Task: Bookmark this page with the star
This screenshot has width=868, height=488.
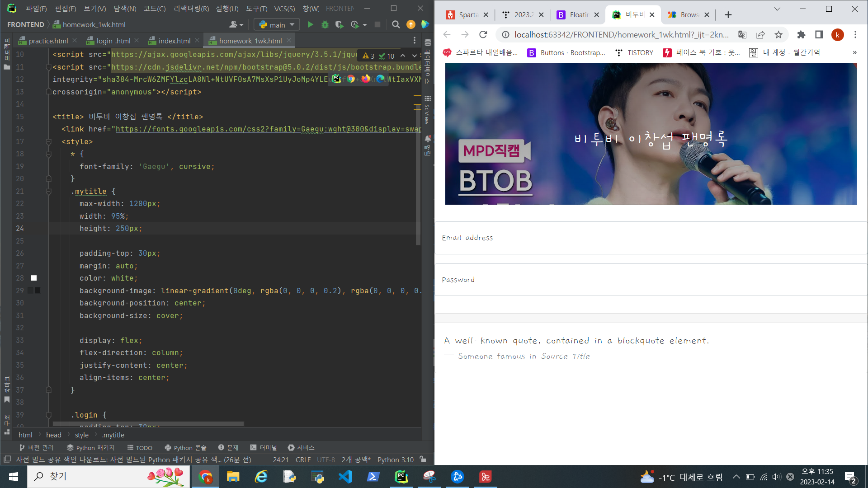Action: coord(778,34)
